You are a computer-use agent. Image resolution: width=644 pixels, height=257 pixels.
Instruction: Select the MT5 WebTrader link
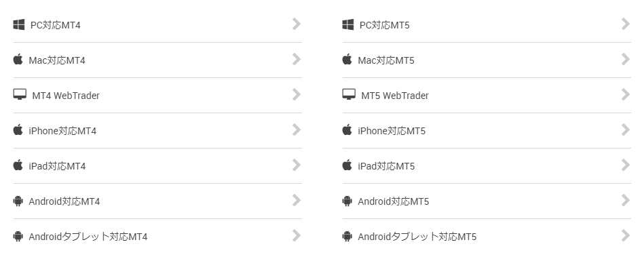(x=395, y=96)
